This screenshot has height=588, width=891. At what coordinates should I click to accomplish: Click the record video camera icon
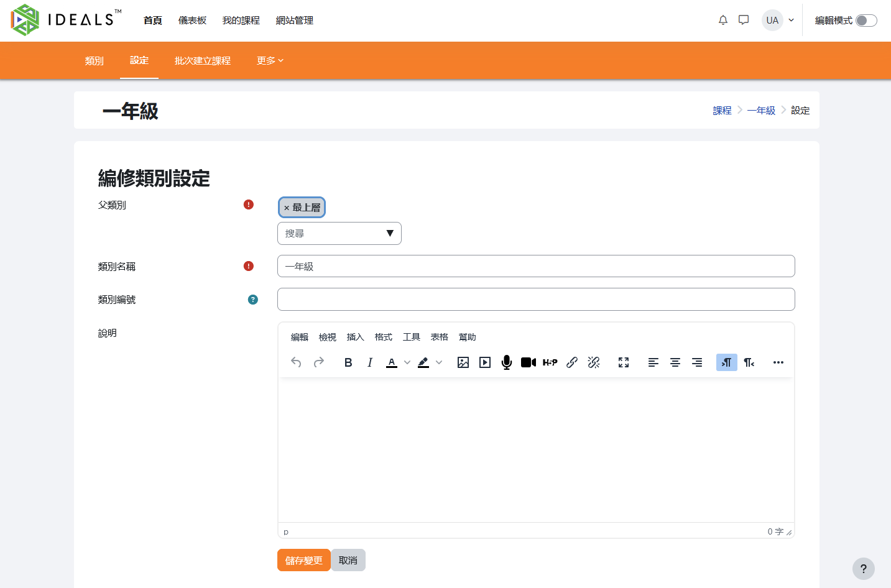pos(528,362)
